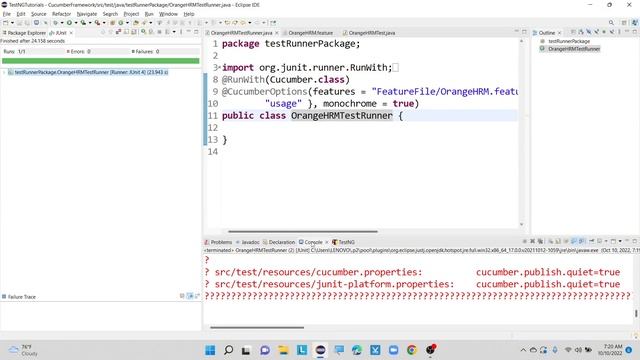
Task: Click the JUnit green progress bar
Action: [x=100, y=61]
